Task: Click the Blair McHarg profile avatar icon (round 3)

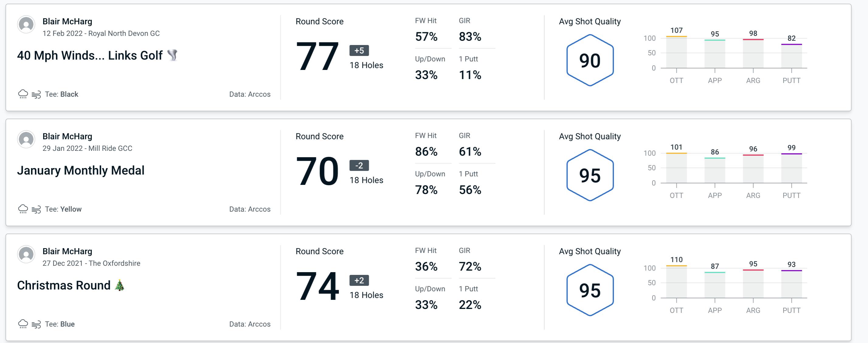Action: click(x=26, y=255)
